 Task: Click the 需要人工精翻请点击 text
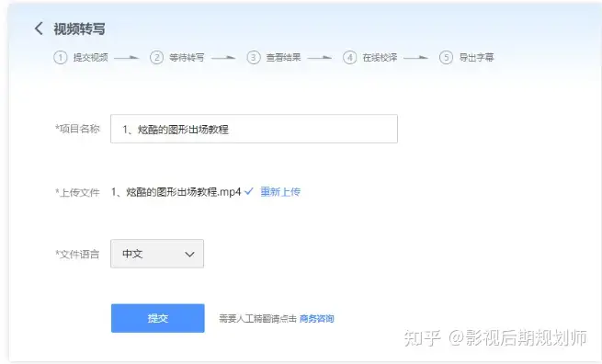[x=258, y=319]
